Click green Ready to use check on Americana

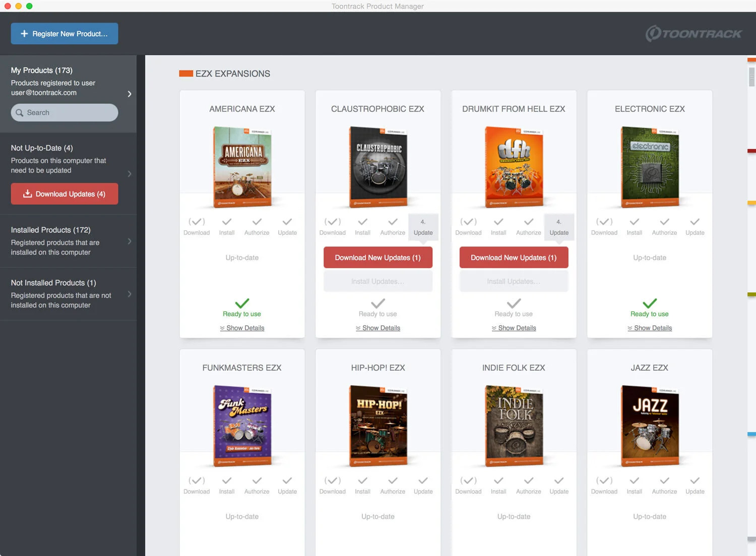pos(242,303)
